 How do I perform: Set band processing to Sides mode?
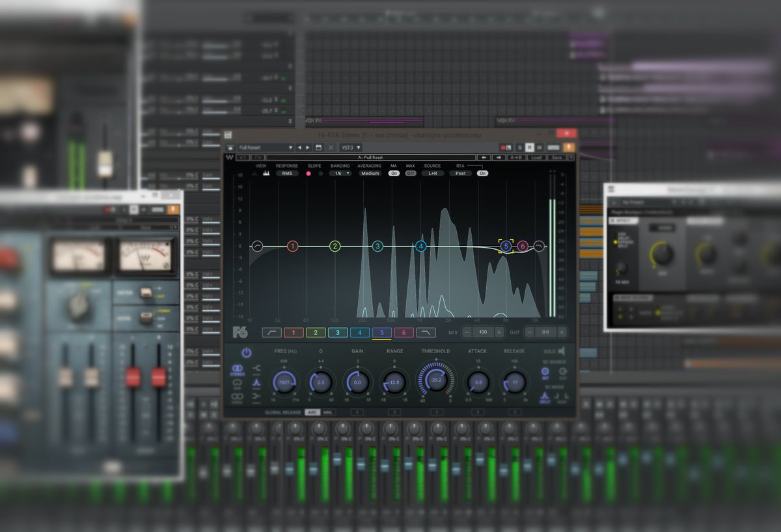(238, 398)
